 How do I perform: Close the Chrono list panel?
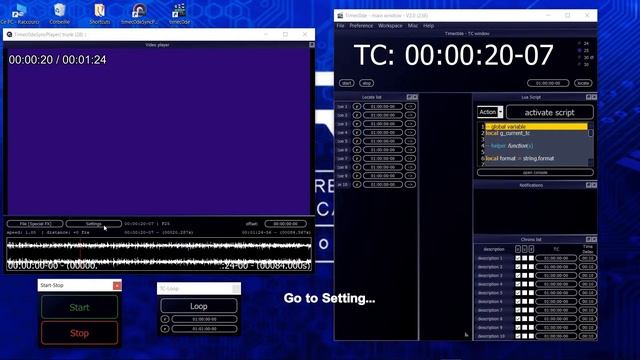tap(594, 240)
